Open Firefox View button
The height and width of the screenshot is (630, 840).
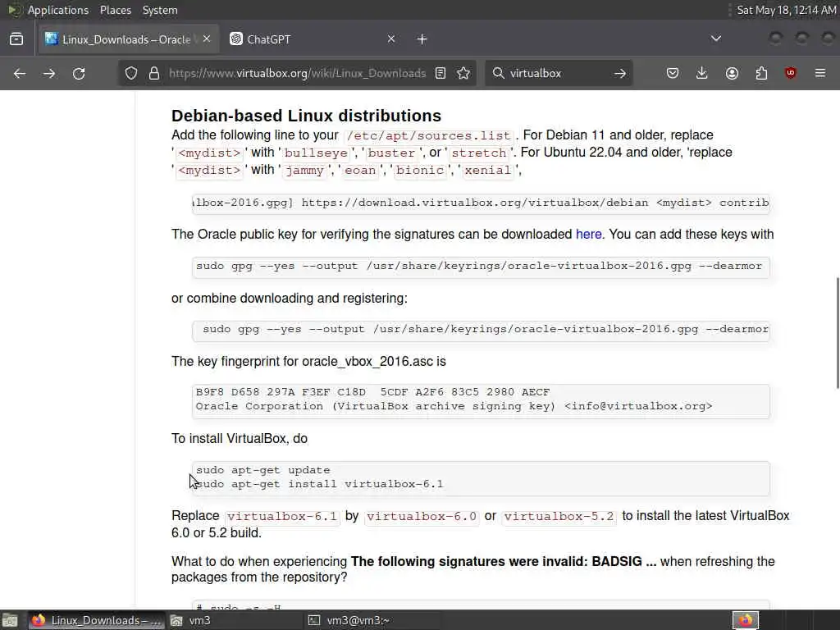point(16,39)
